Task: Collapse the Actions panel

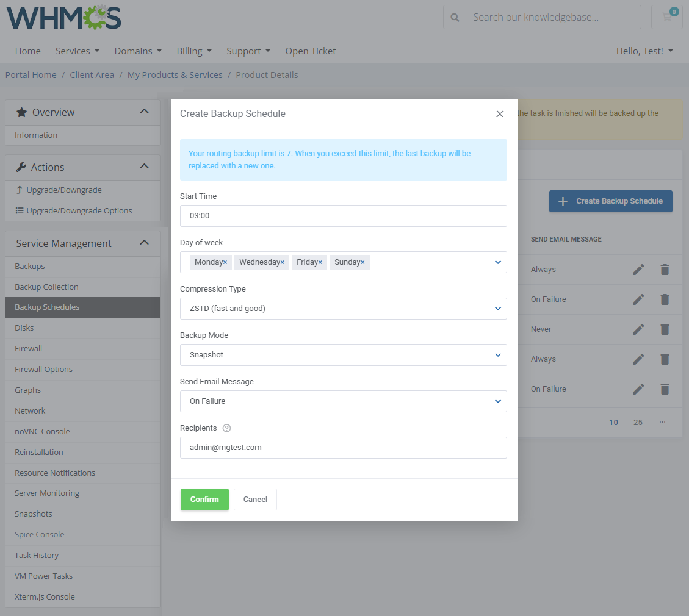Action: coord(144,167)
